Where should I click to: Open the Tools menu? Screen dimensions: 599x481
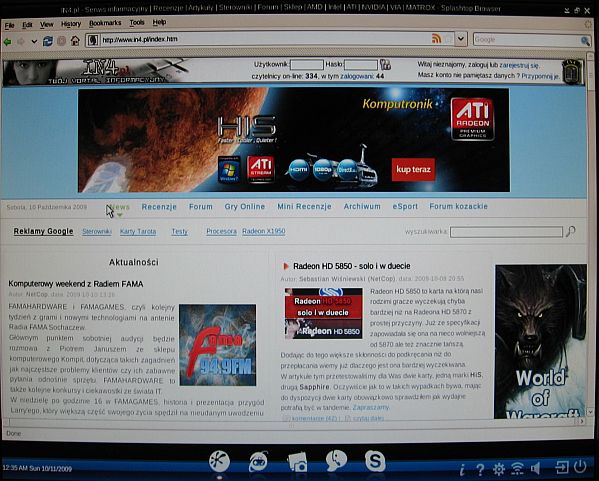pyautogui.click(x=137, y=23)
